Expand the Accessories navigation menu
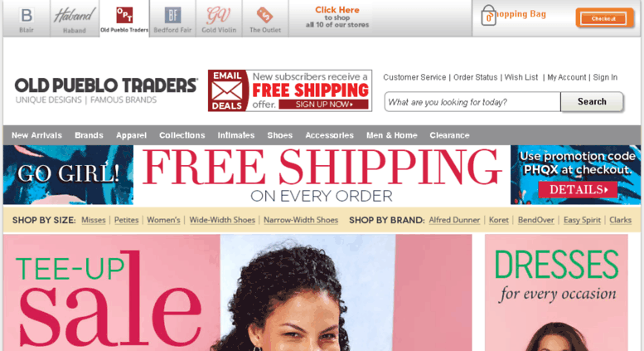 coord(329,135)
